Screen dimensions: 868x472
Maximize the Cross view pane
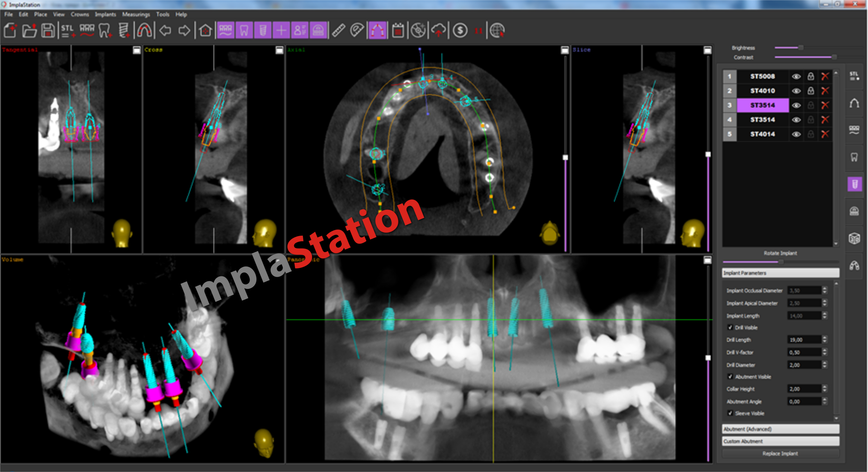[x=279, y=50]
